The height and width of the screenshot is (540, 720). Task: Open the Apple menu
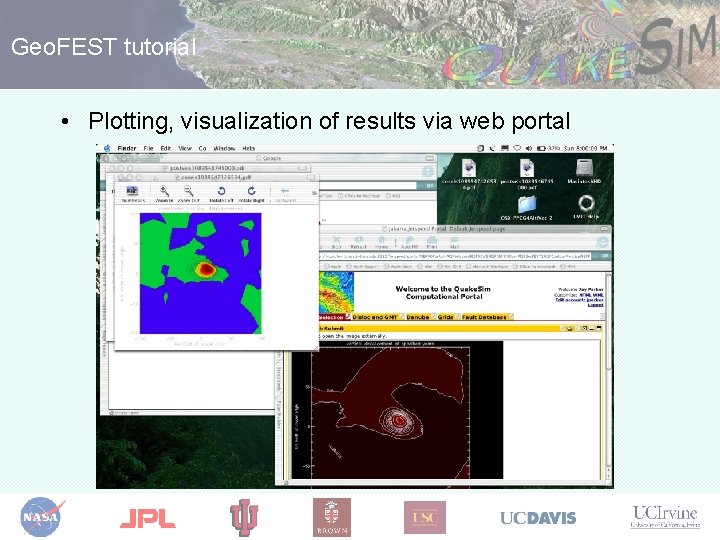107,148
